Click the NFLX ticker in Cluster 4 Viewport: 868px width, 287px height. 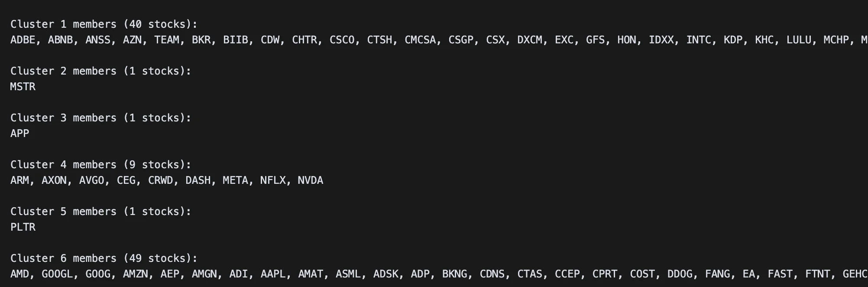pyautogui.click(x=273, y=180)
